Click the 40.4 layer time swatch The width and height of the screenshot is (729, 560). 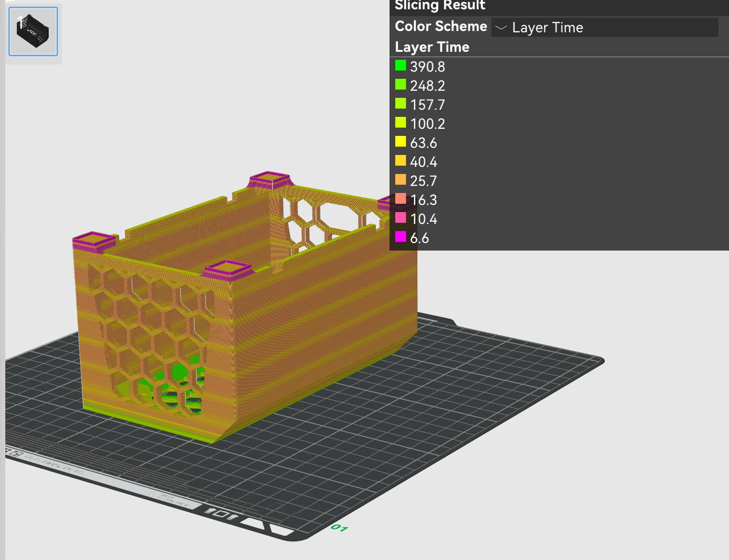click(401, 161)
